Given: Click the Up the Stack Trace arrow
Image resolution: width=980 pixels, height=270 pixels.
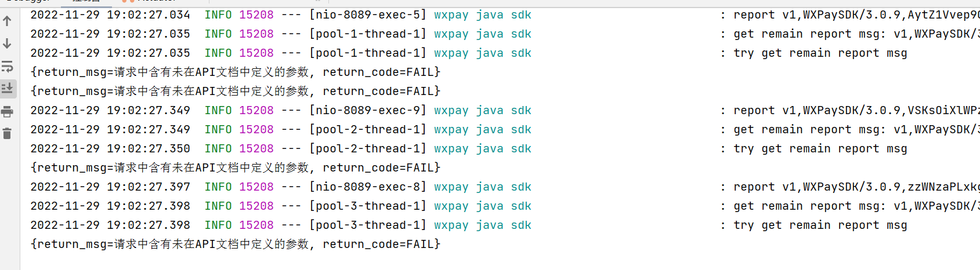Looking at the screenshot, I should [x=7, y=21].
